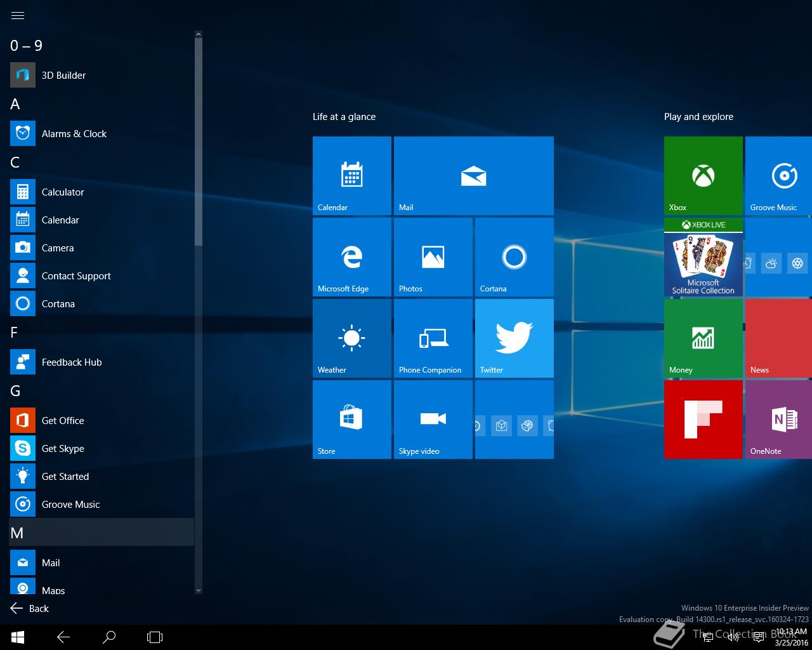Open Get Office
Image resolution: width=812 pixels, height=650 pixels.
(x=101, y=420)
